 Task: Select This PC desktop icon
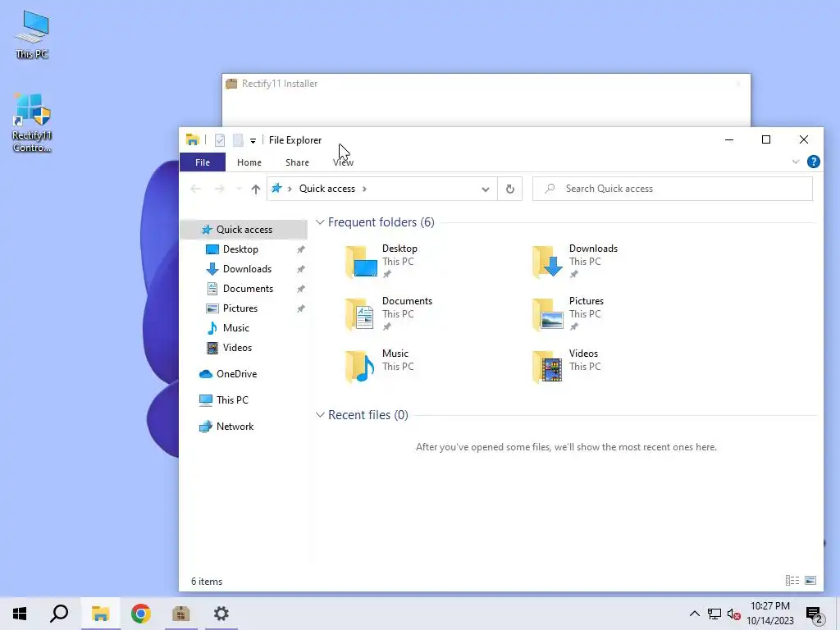pyautogui.click(x=32, y=34)
